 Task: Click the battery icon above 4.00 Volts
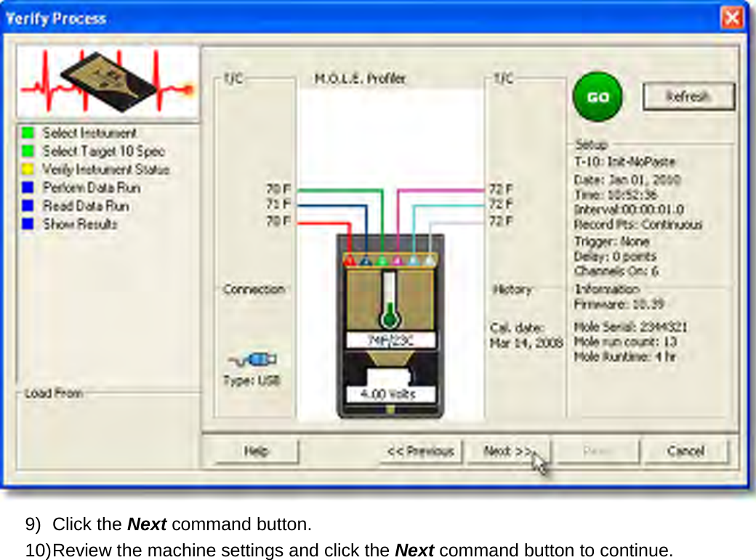(388, 376)
